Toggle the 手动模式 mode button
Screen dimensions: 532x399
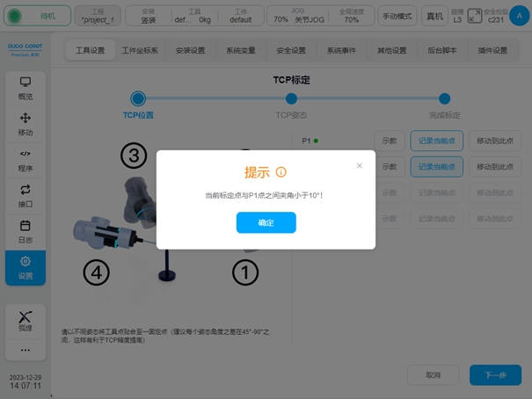pyautogui.click(x=397, y=16)
